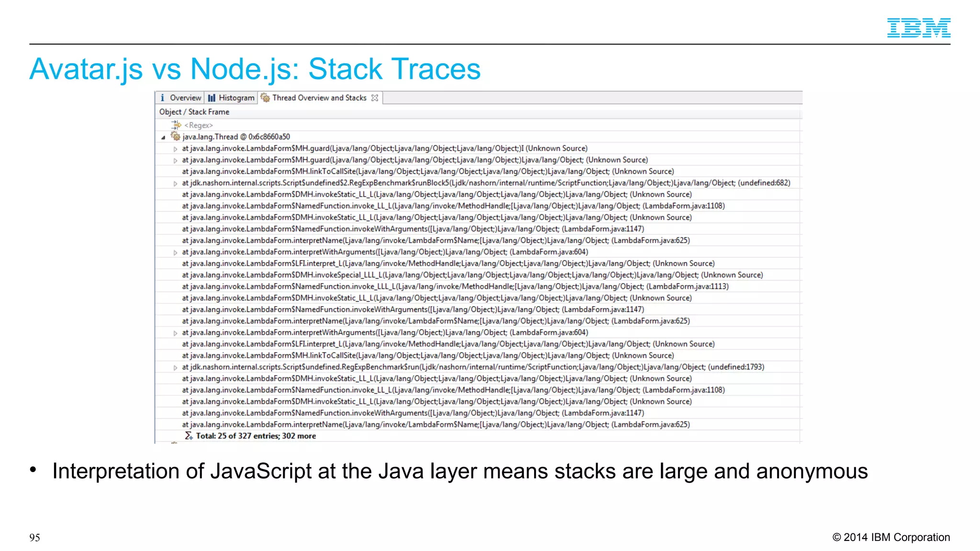
Task: Expand RegExpBenchmark$runBlock5 frame
Action: click(x=175, y=183)
